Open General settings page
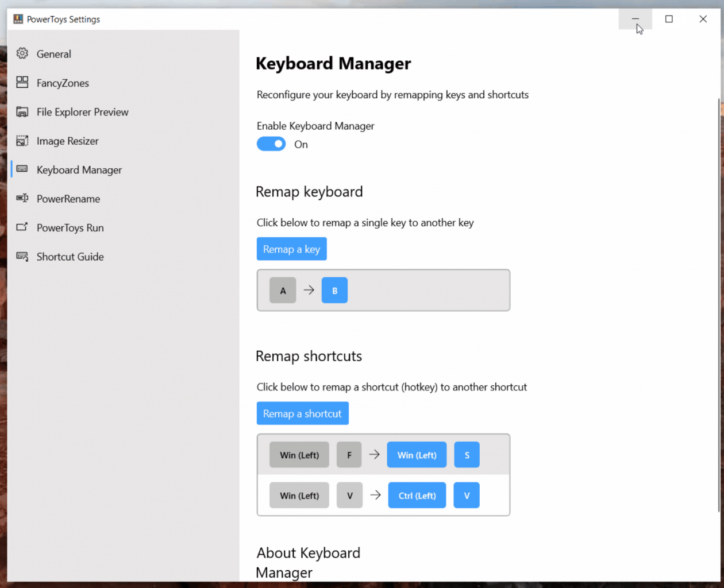724x588 pixels. click(x=54, y=54)
